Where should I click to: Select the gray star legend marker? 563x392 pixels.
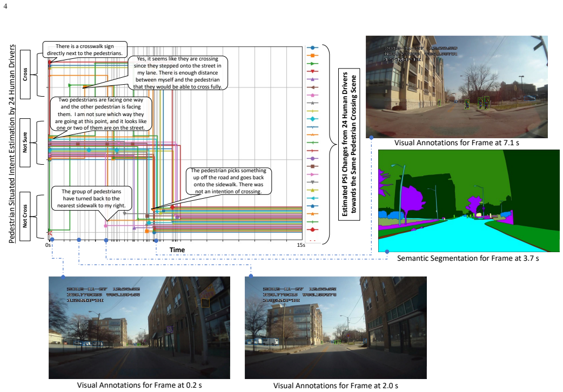pyautogui.click(x=312, y=103)
